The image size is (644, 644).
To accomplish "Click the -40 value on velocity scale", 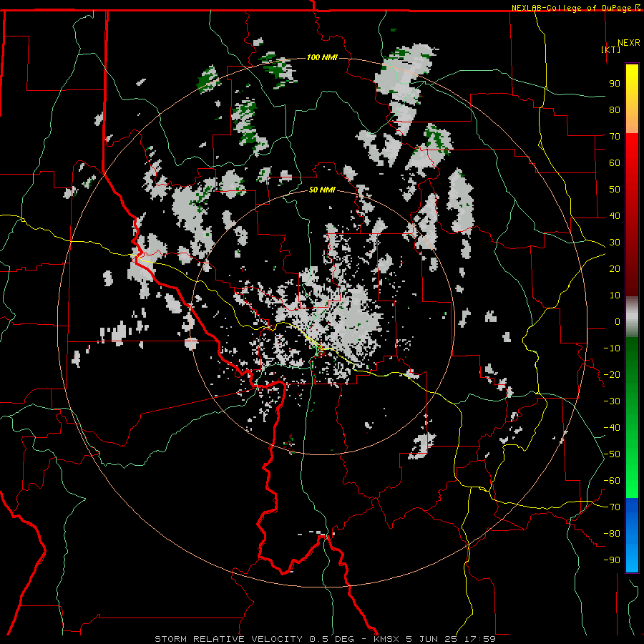I will click(612, 428).
